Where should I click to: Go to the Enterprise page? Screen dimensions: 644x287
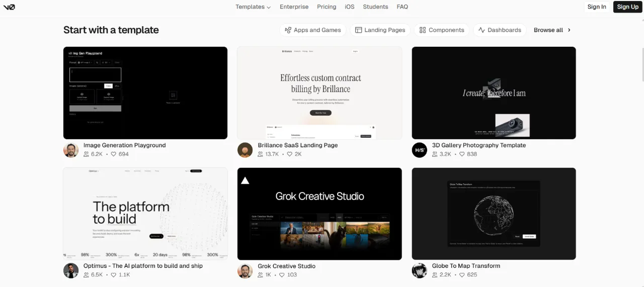[294, 7]
